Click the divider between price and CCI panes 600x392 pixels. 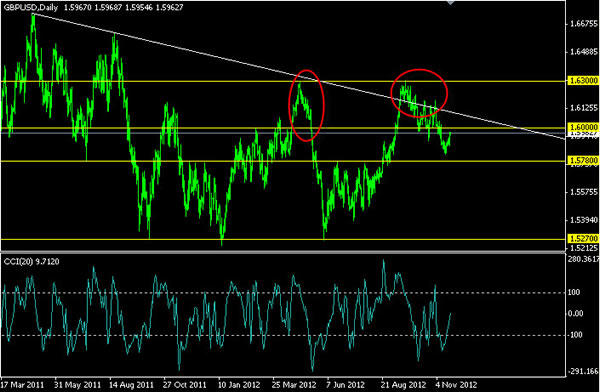pos(283,252)
